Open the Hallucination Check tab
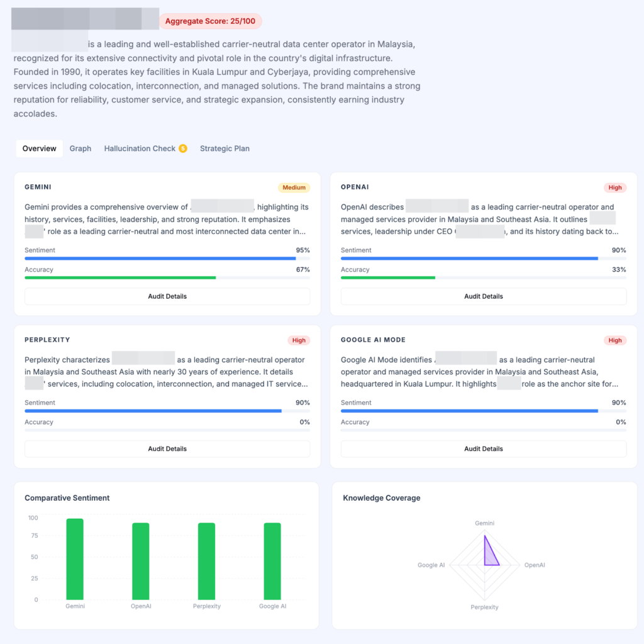Image resolution: width=644 pixels, height=644 pixels. (140, 149)
